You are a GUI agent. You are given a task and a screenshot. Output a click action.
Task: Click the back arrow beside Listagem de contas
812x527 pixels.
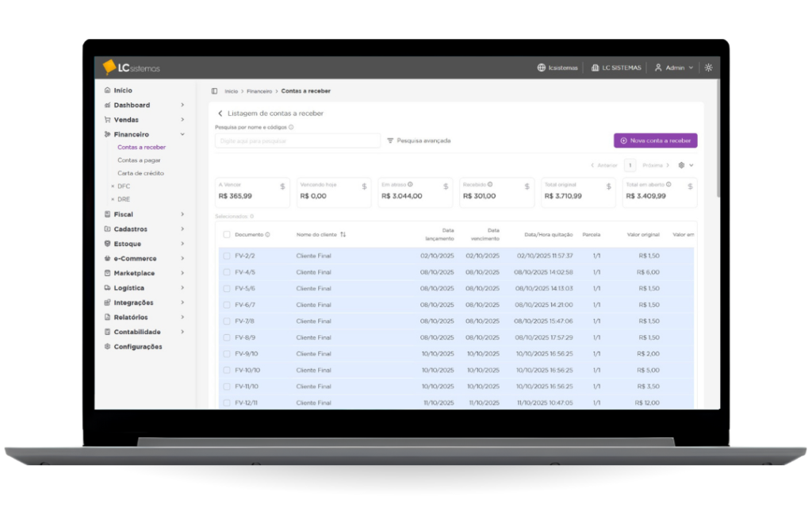coord(220,113)
